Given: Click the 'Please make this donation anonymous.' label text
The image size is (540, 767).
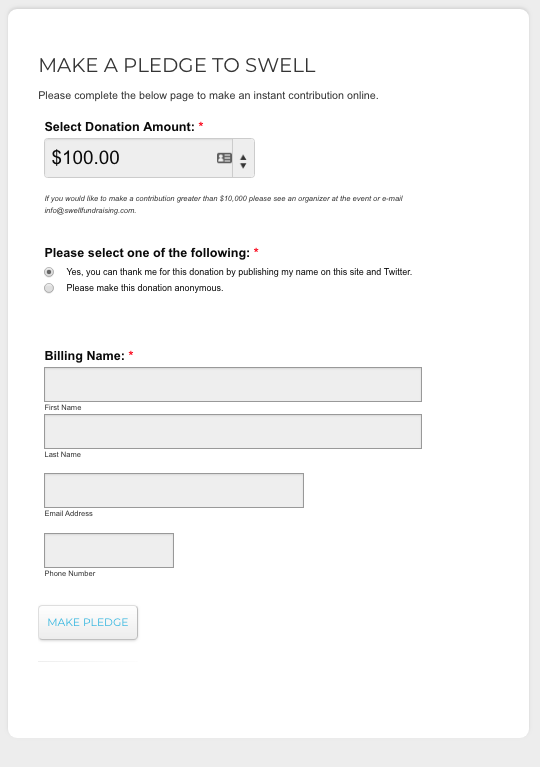Looking at the screenshot, I should [x=145, y=288].
